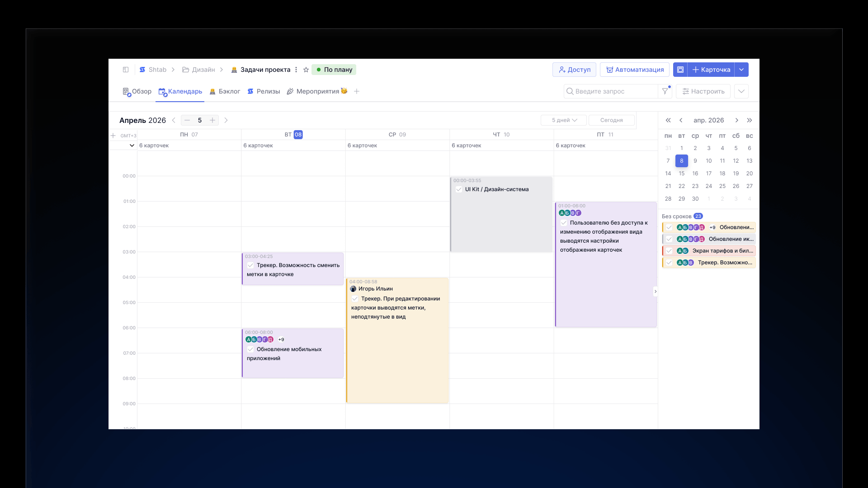Image resolution: width=868 pixels, height=488 pixels.
Task: Click the Доступ button
Action: [x=574, y=70]
